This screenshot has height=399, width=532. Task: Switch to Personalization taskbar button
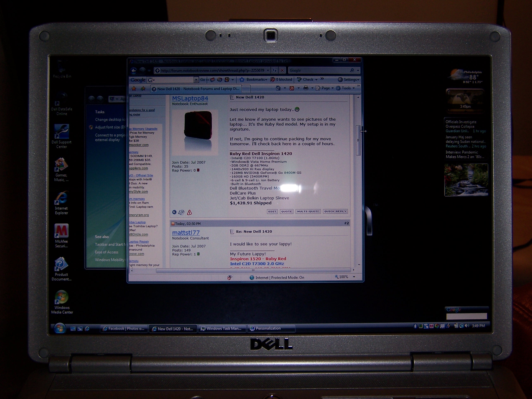pyautogui.click(x=271, y=328)
